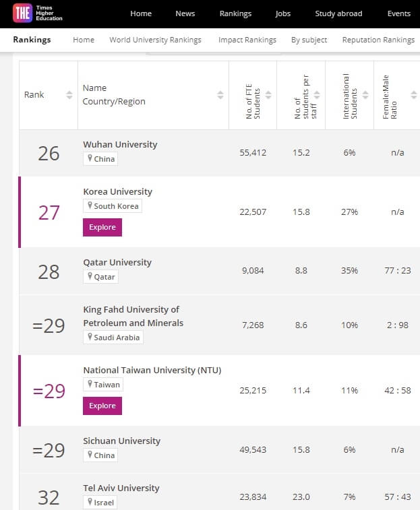The width and height of the screenshot is (420, 510).
Task: Click FTE students value 9,084
Action: 253,270
